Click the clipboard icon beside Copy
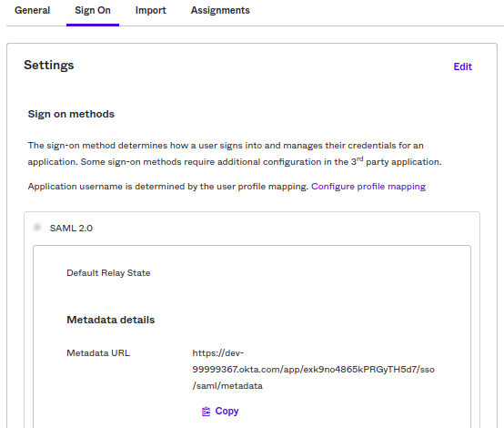The image size is (504, 428). (206, 412)
